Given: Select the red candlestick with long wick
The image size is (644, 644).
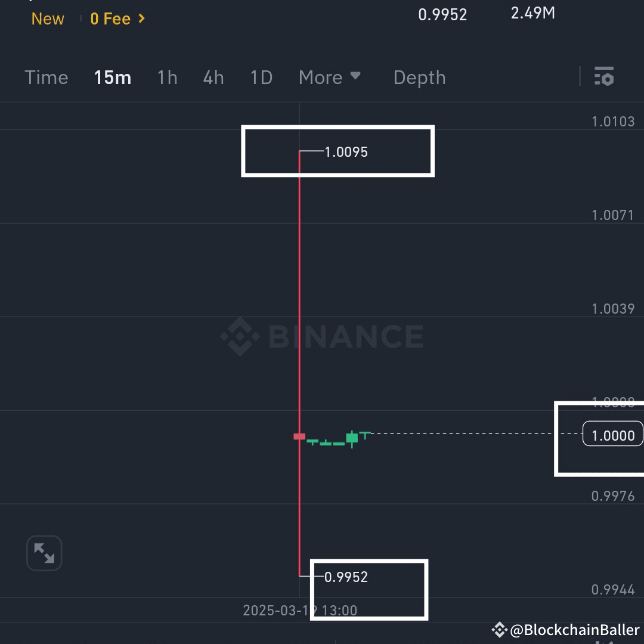Looking at the screenshot, I should click(x=299, y=436).
